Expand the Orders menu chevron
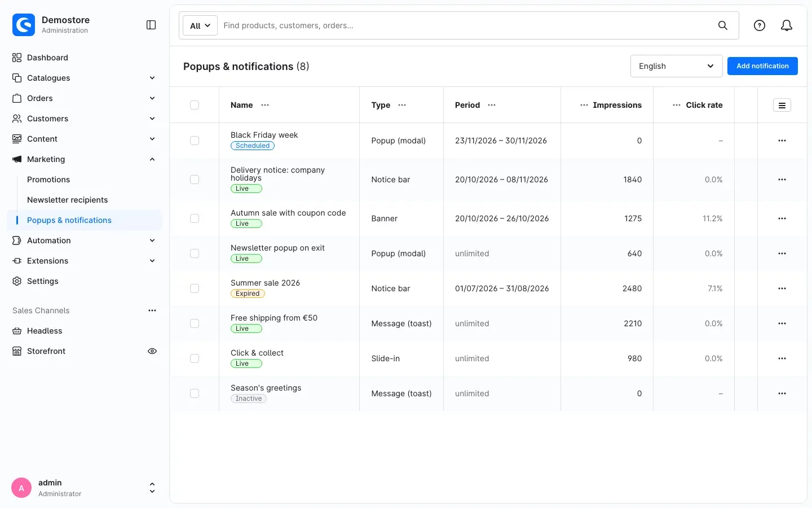The width and height of the screenshot is (812, 508). coord(152,98)
